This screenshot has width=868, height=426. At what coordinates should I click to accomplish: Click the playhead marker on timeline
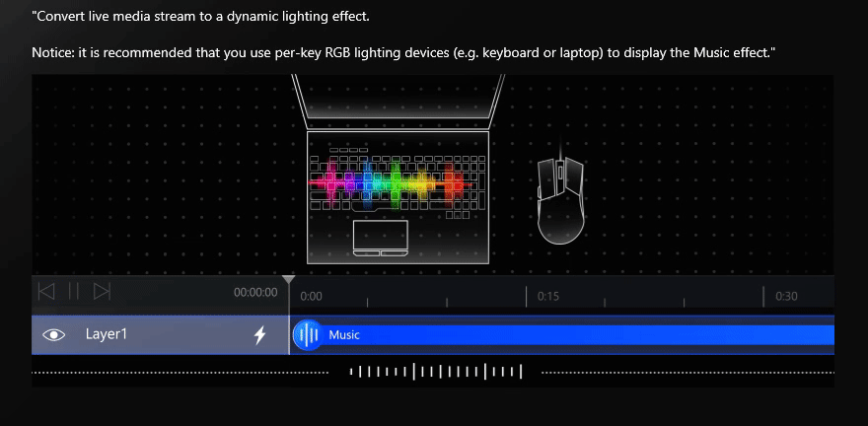pos(289,279)
